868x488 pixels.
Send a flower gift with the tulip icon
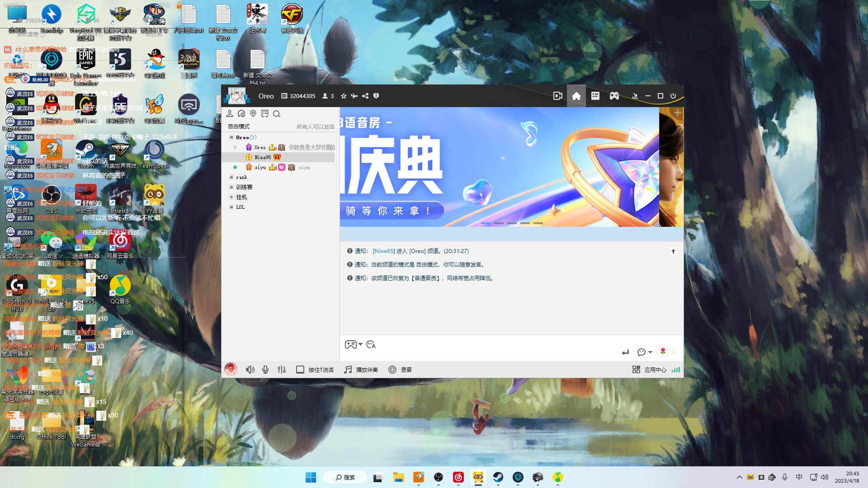(663, 351)
